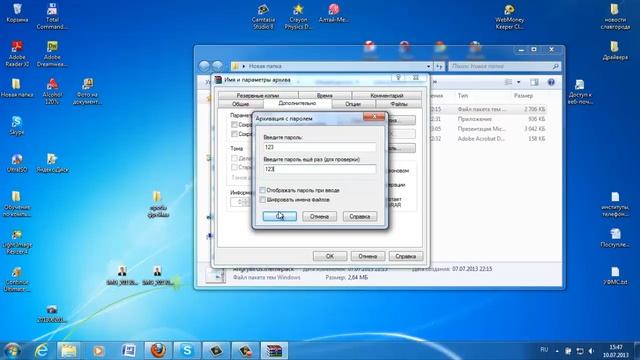The height and width of the screenshot is (360, 640).
Task: Open Яндекс.Диск desktop shortcut
Action: (x=52, y=162)
